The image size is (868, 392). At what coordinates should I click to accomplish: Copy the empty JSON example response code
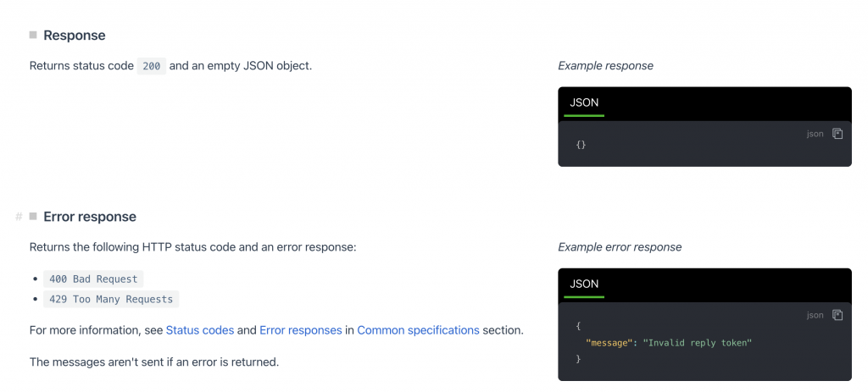point(837,134)
